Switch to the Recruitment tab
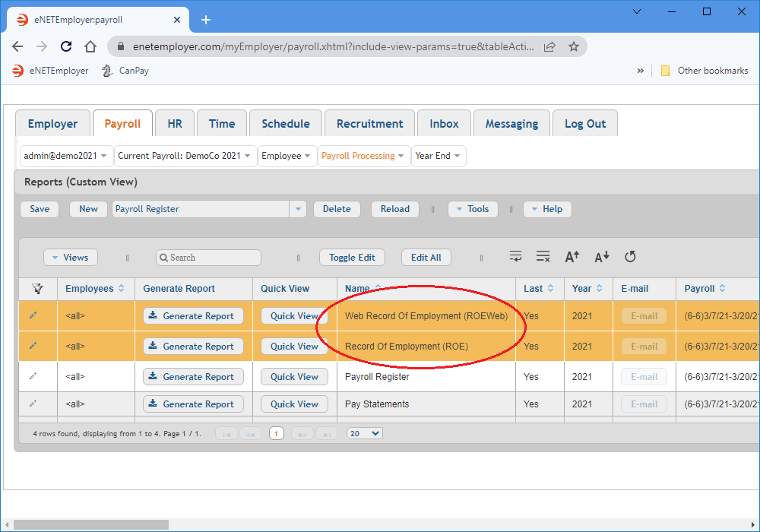 point(369,124)
